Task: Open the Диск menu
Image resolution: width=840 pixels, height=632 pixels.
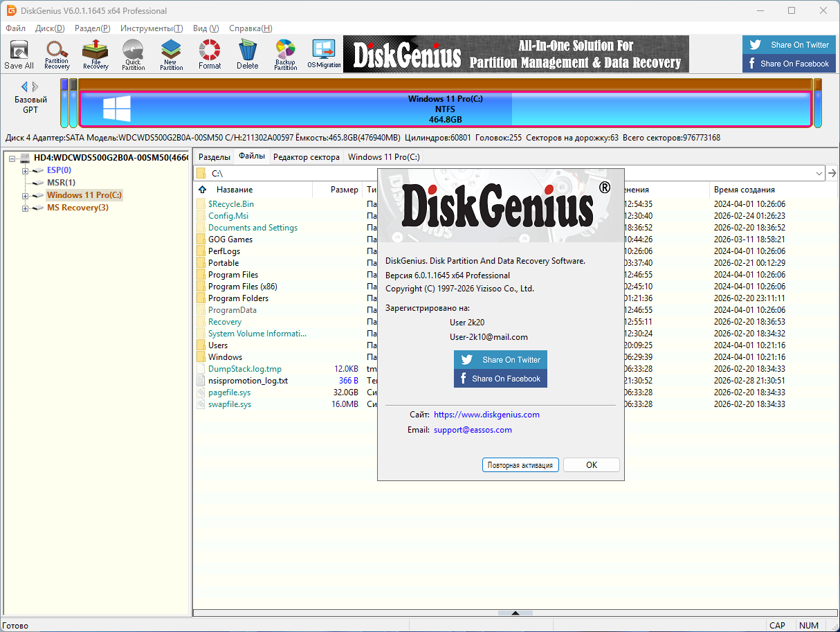Action: click(50, 28)
